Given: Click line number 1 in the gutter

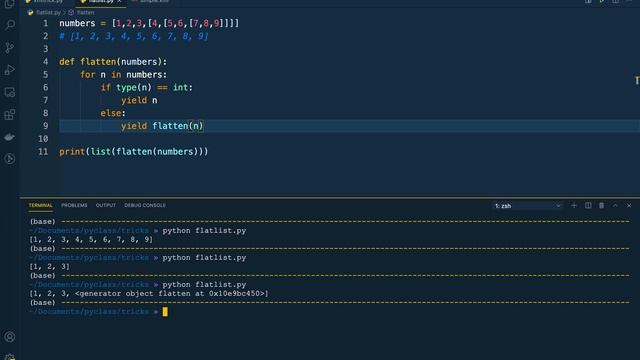Looking at the screenshot, I should (x=45, y=23).
